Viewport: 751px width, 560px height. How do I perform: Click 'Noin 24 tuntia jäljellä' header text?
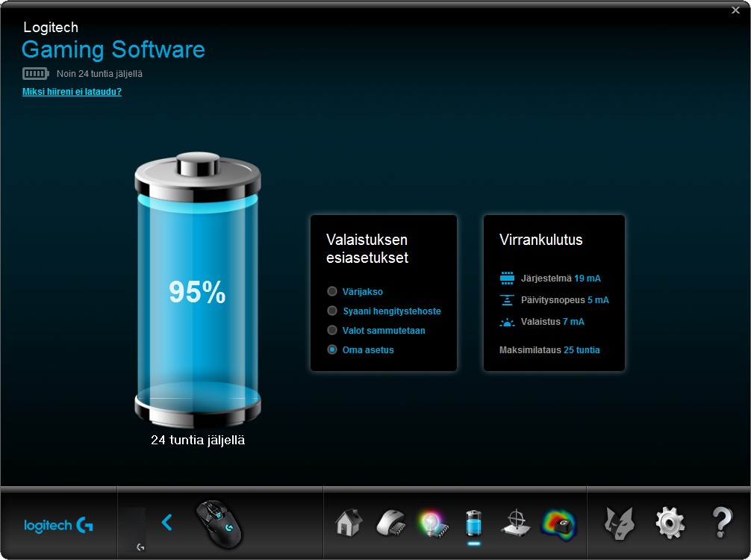click(x=99, y=74)
